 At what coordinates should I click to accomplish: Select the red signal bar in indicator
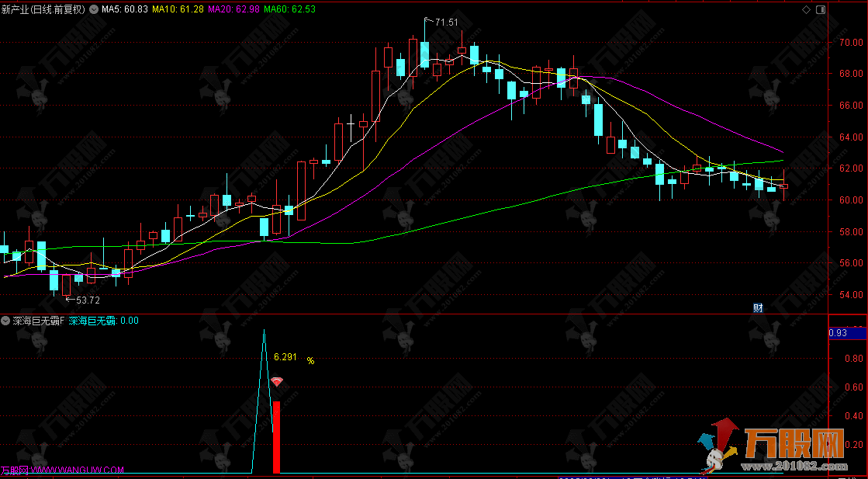tap(276, 437)
